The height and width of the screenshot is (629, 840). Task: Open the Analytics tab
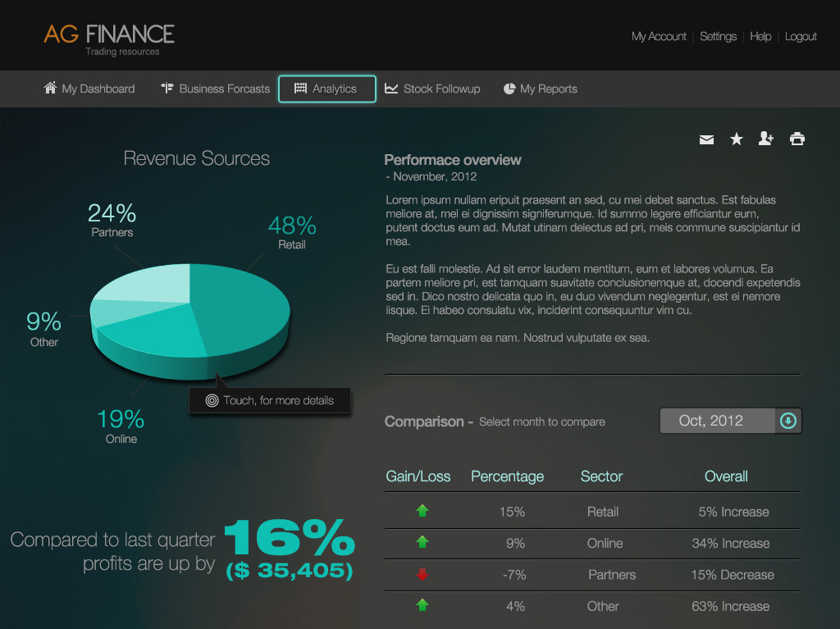327,89
